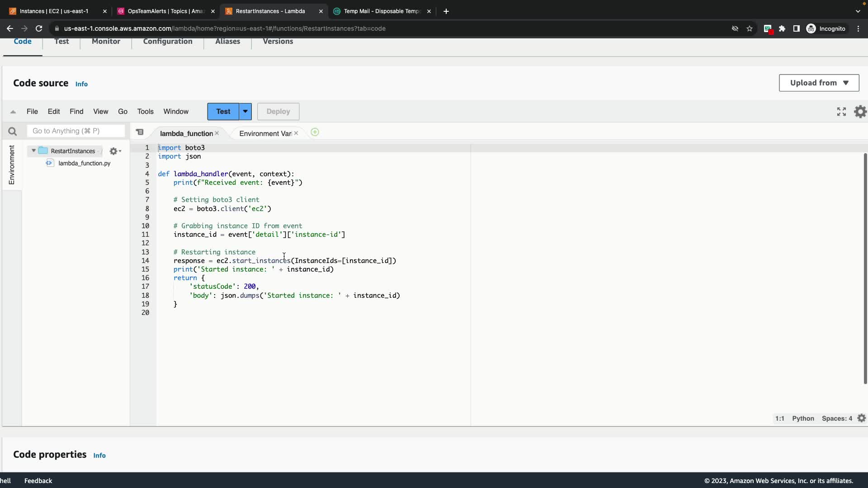Open the Code source Info link
The height and width of the screenshot is (488, 868).
[x=81, y=84]
